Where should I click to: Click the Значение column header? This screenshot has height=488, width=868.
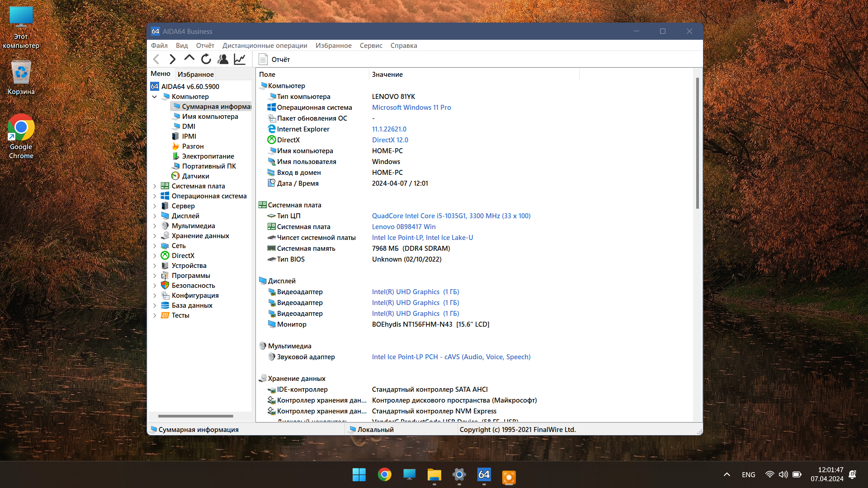[x=387, y=75]
